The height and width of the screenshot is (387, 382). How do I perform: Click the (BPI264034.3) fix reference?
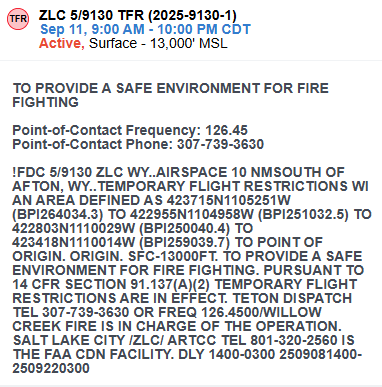point(58,214)
